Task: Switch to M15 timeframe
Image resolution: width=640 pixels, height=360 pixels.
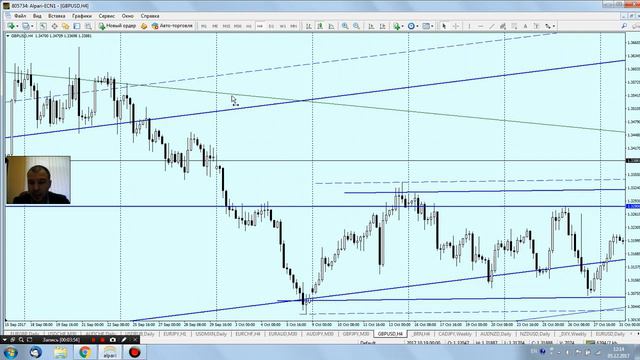Action: pos(226,26)
